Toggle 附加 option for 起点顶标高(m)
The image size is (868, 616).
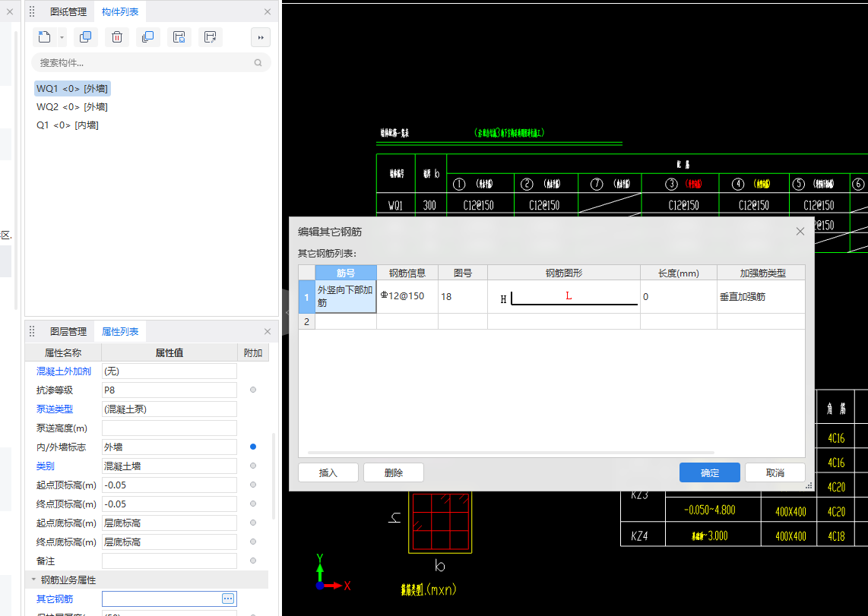(x=253, y=485)
